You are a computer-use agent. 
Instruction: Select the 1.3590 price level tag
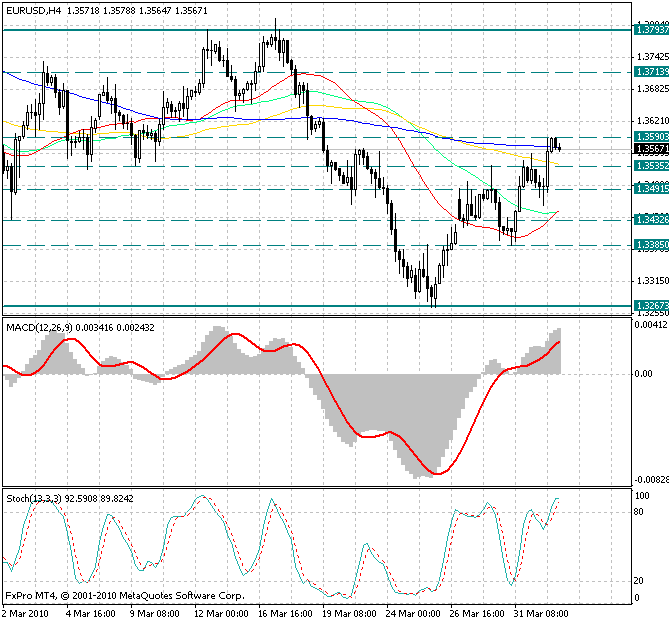coord(651,136)
